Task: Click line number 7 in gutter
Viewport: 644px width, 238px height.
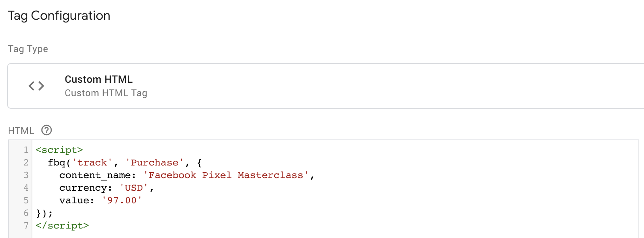Action: 26,226
